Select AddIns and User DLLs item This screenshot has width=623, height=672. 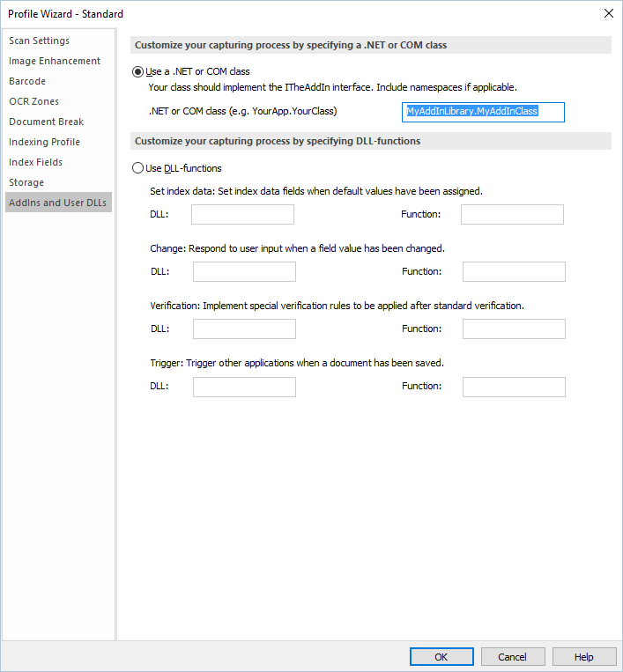coord(57,203)
